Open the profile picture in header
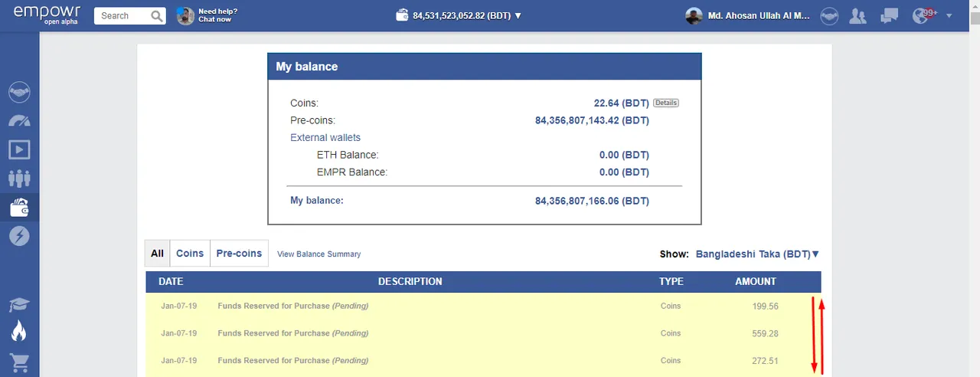980x377 pixels. [x=694, y=15]
